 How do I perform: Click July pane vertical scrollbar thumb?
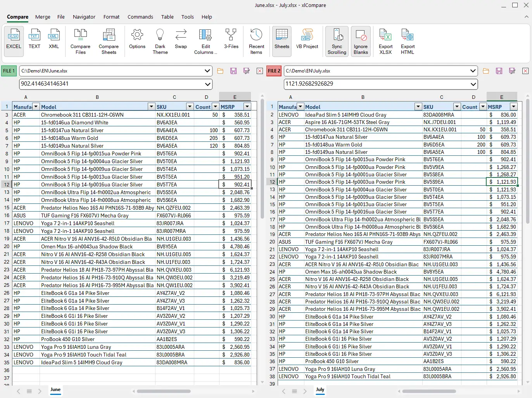(527, 162)
